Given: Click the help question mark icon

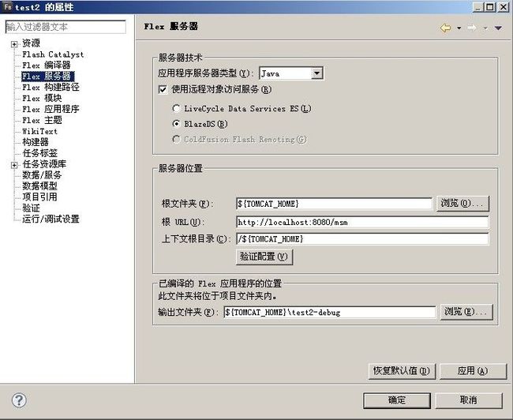Looking at the screenshot, I should click(x=19, y=400).
